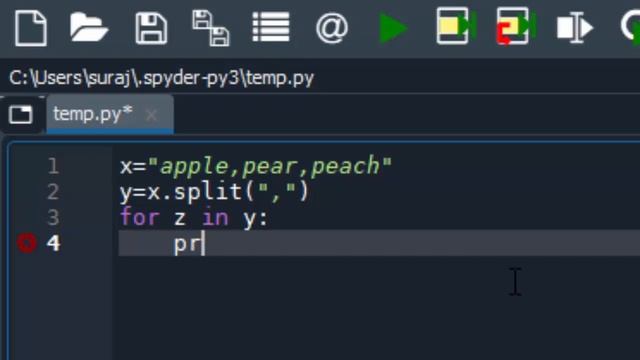
Task: Run the current cell icon
Action: pyautogui.click(x=456, y=26)
